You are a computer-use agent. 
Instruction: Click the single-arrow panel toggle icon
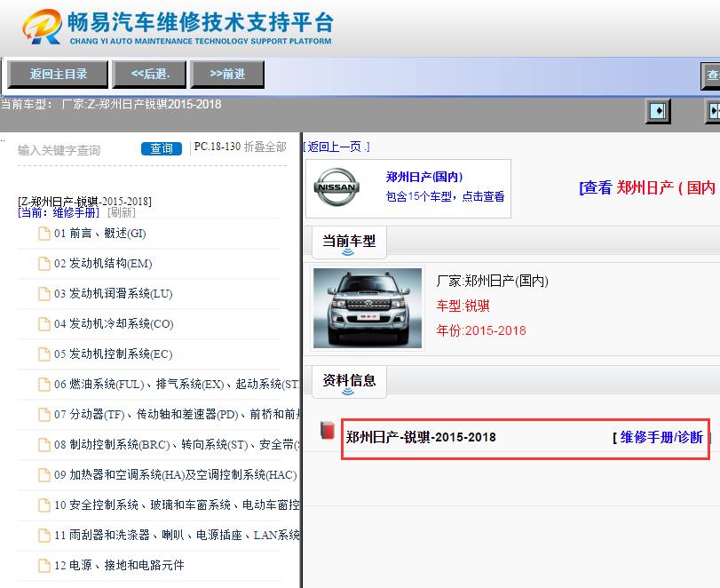tap(658, 111)
